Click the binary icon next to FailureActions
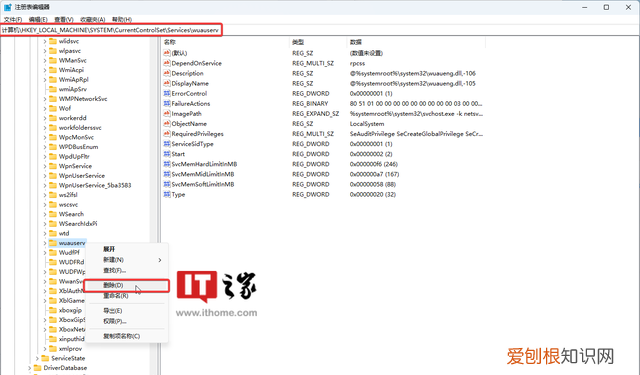 point(167,104)
